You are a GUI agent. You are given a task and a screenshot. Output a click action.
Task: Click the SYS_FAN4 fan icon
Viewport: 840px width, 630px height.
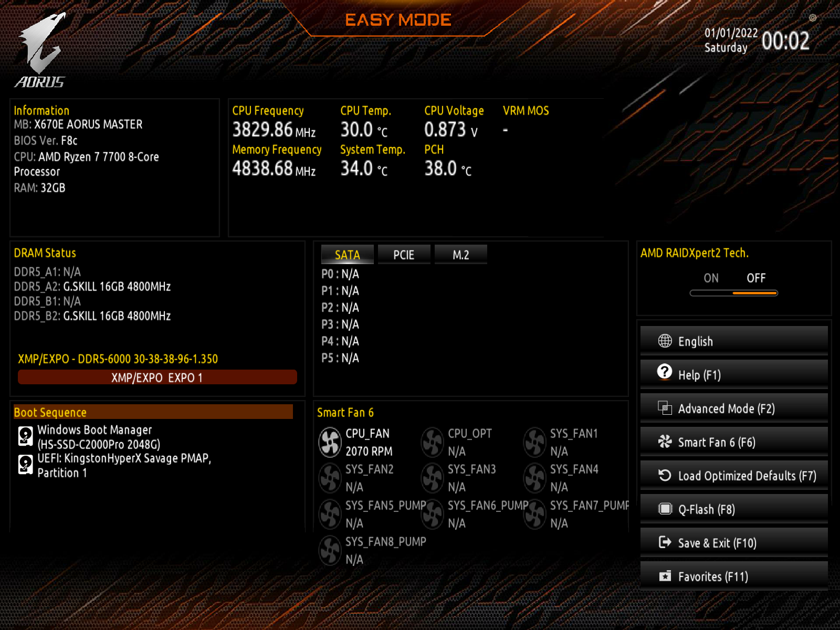pos(535,478)
